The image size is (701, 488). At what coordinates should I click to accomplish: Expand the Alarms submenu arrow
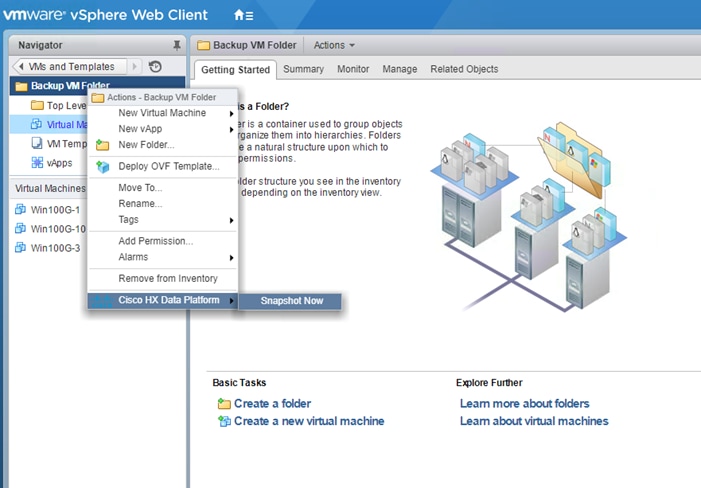[232, 258]
